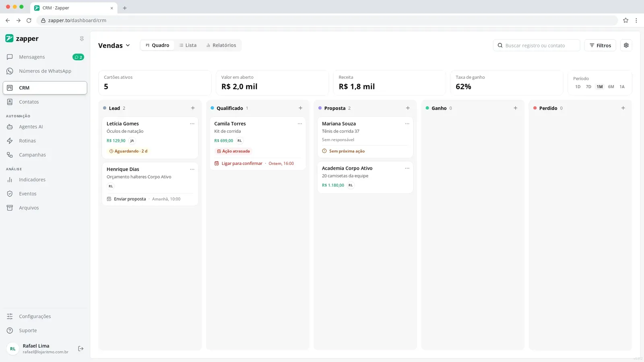The image size is (644, 362).
Task: Open the Suporte link
Action: click(x=45, y=331)
